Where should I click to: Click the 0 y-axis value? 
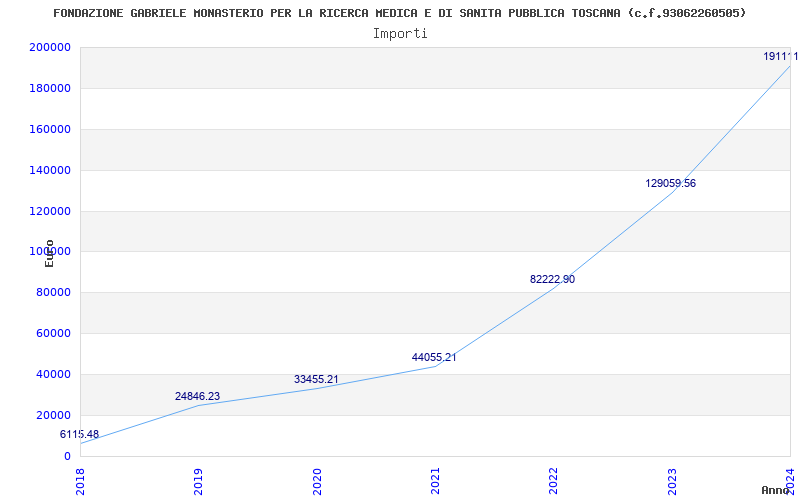tap(67, 456)
